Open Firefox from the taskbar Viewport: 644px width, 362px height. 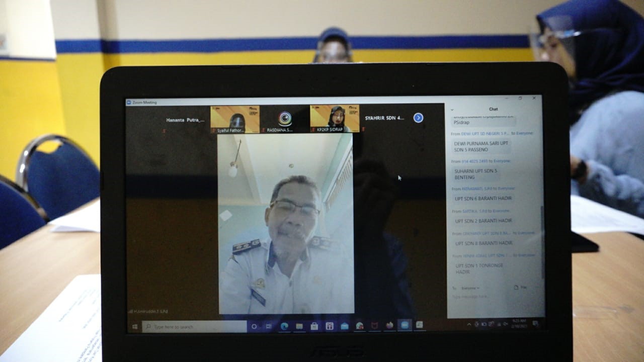[389, 325]
